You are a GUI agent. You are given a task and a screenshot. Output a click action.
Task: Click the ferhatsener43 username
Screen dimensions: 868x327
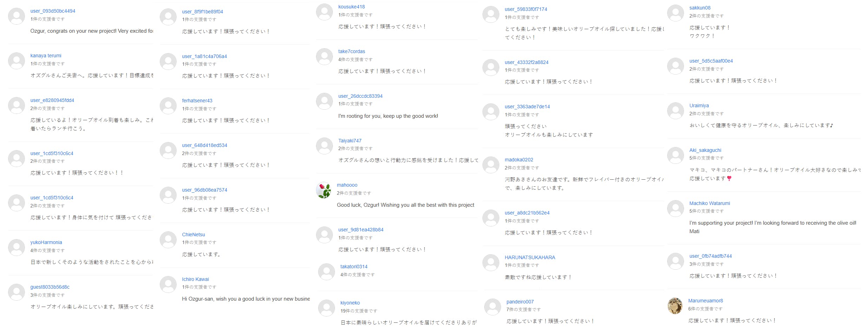(x=197, y=101)
